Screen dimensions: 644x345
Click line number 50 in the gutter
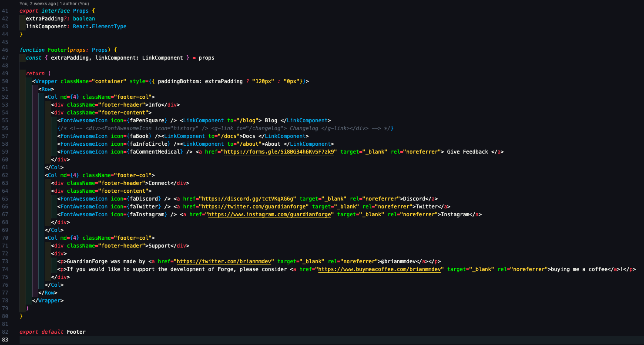pos(5,81)
